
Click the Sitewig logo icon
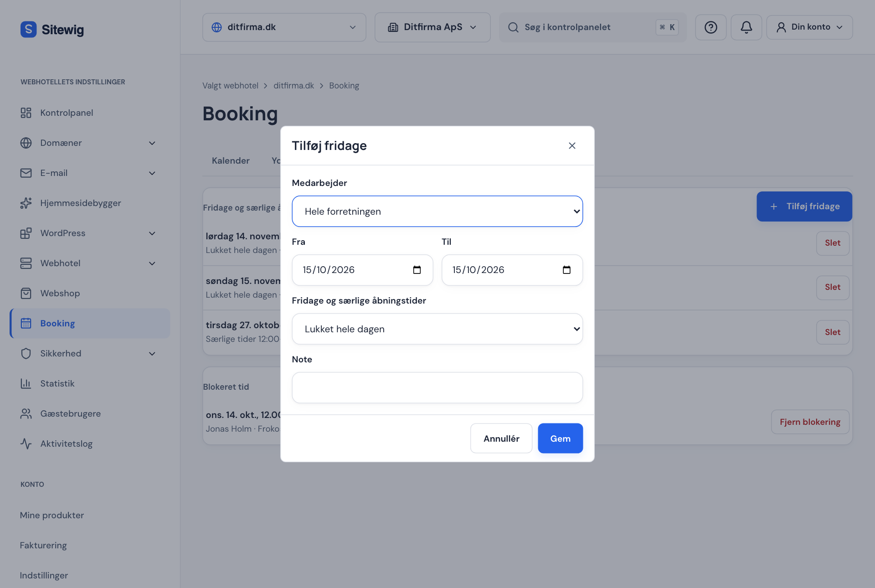coord(28,30)
